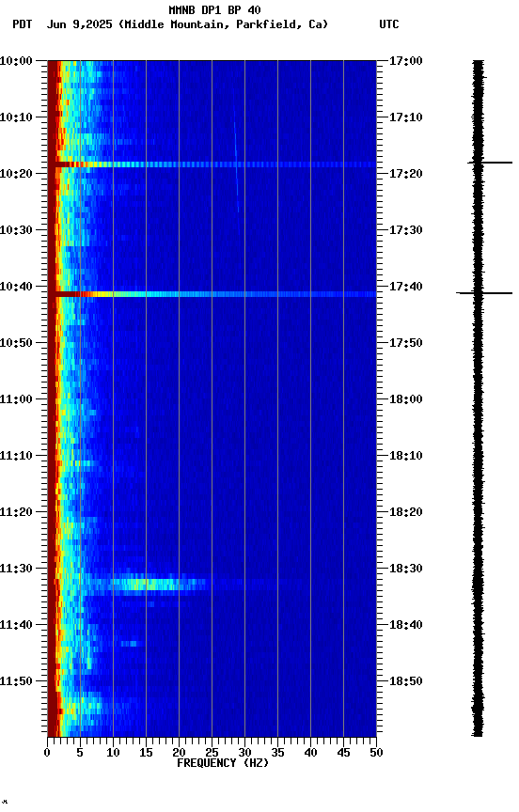The width and height of the screenshot is (519, 812).
Task: Click the date text "Jun 9,2025"
Action: 79,24
